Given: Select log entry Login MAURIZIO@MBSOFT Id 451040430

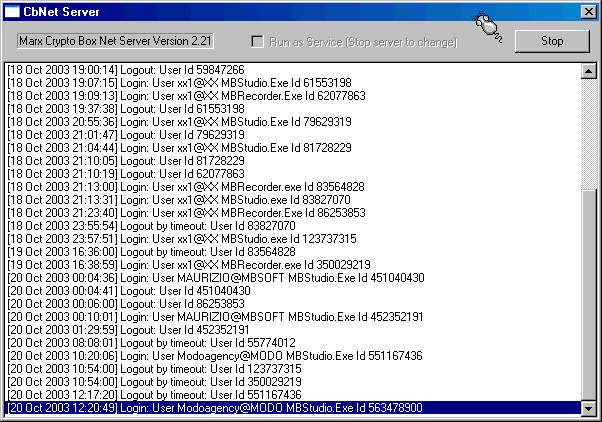Looking at the screenshot, I should coord(294,278).
